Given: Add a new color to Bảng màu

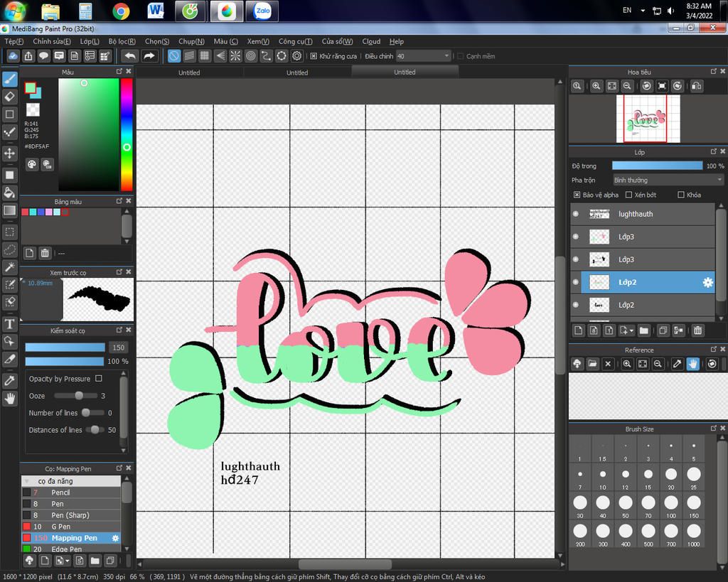Looking at the screenshot, I should 30,253.
